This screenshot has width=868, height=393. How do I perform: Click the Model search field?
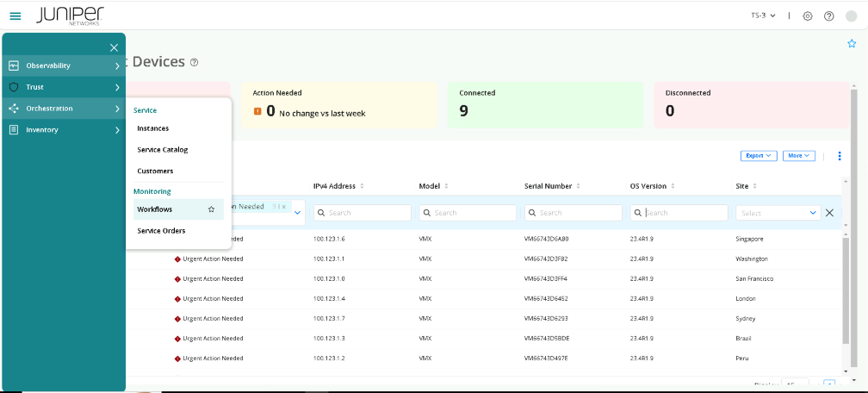[x=468, y=213]
